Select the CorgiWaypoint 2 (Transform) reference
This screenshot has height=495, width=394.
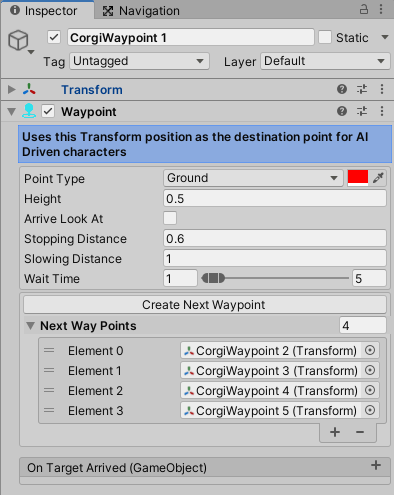coord(271,351)
